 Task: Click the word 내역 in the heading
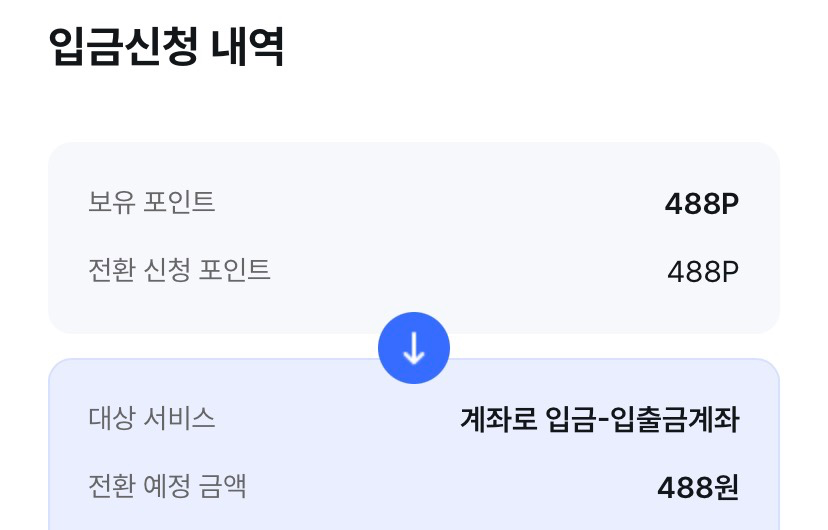point(248,47)
